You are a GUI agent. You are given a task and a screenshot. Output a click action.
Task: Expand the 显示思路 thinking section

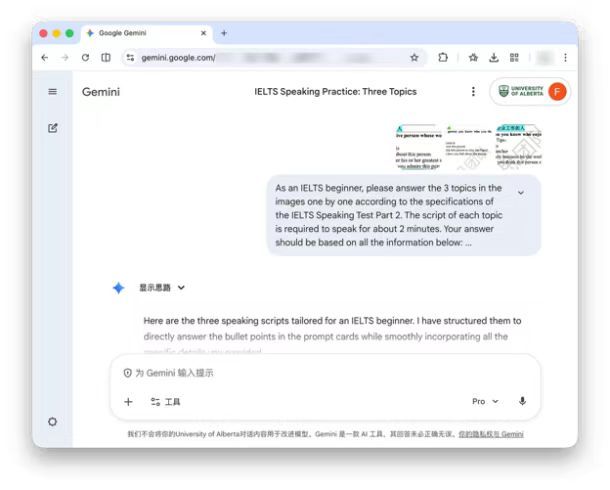162,288
